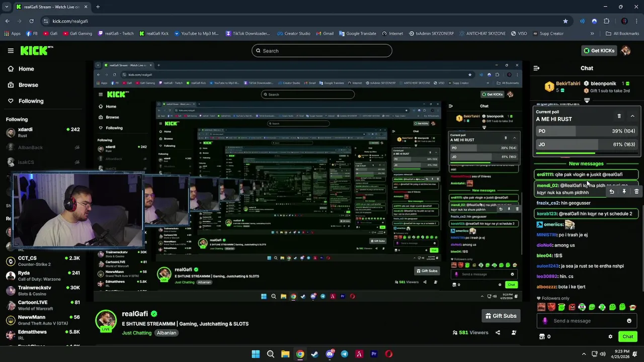Show hidden system tray icons
This screenshot has height=362, width=644.
click(584, 354)
